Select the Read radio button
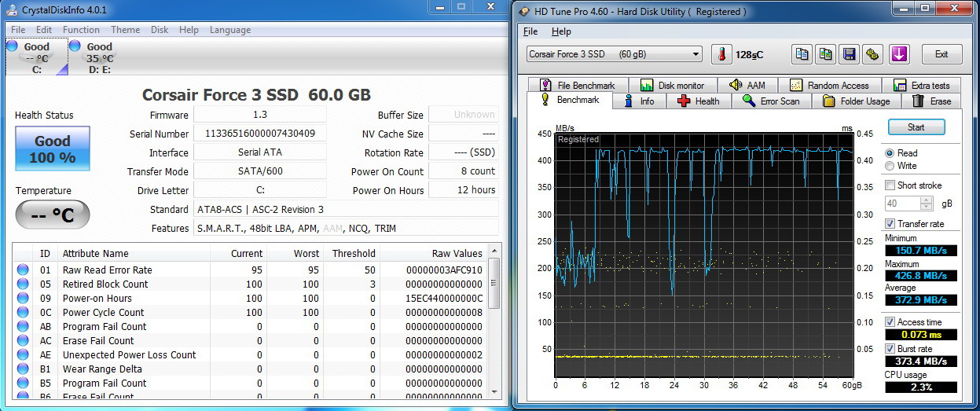 click(x=890, y=153)
